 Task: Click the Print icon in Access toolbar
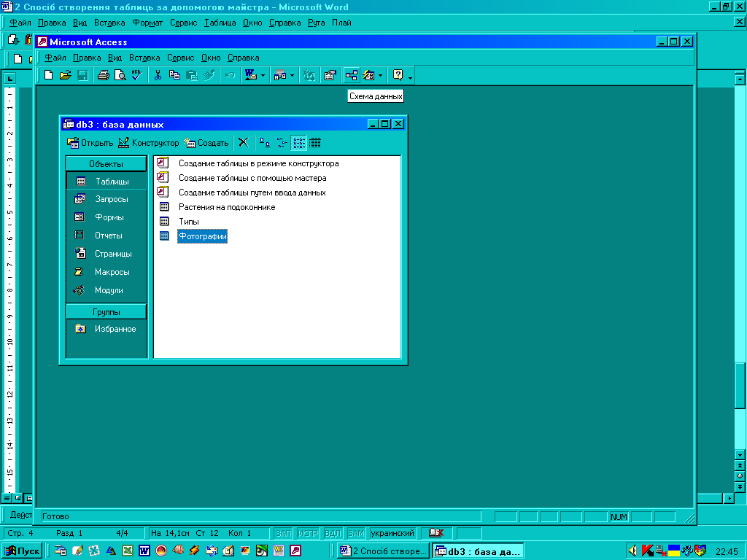pos(104,75)
